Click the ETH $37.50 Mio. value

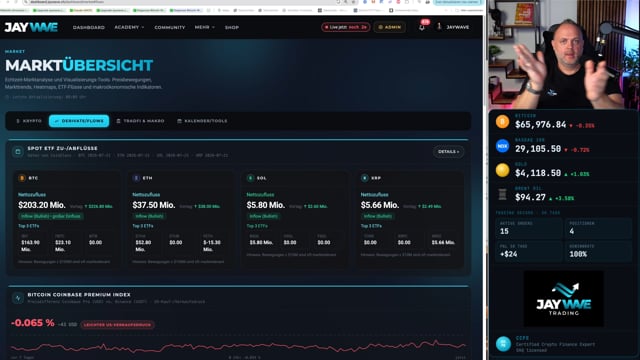[x=154, y=205]
